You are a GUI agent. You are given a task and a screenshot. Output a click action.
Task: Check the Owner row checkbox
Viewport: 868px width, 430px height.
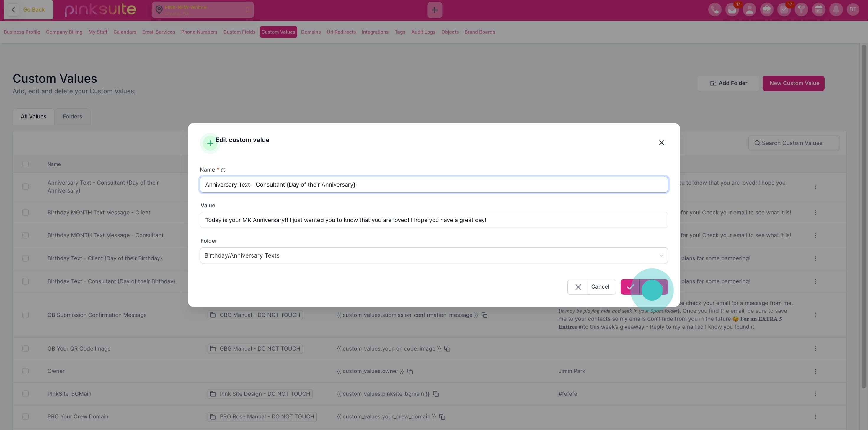point(26,371)
